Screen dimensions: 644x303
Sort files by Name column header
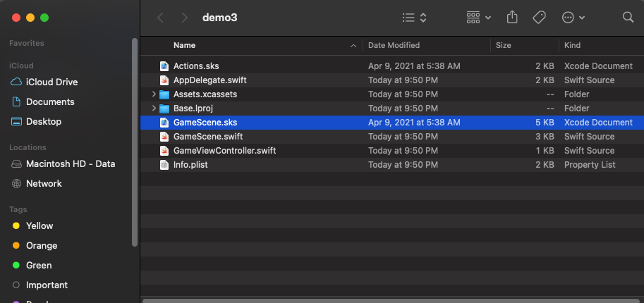185,45
